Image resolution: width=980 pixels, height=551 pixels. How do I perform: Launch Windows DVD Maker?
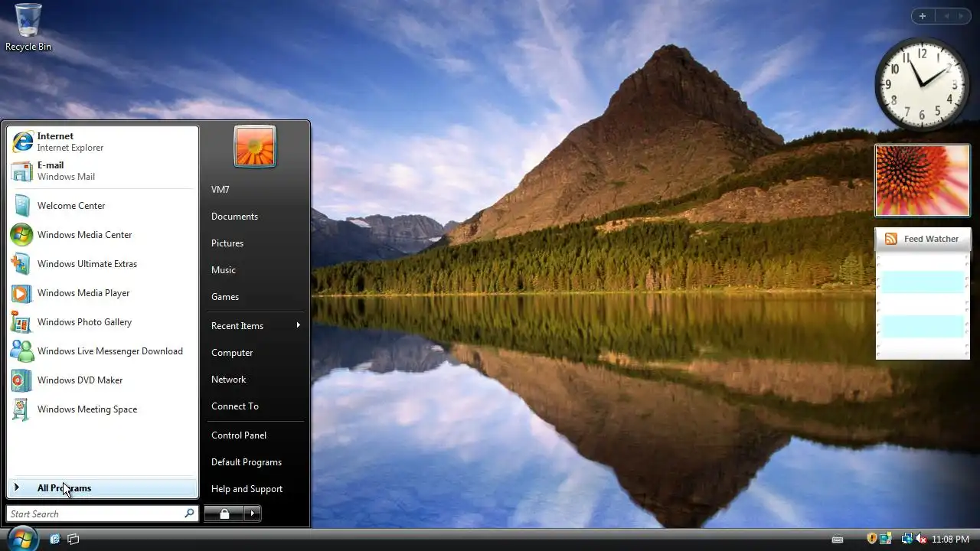103,380
